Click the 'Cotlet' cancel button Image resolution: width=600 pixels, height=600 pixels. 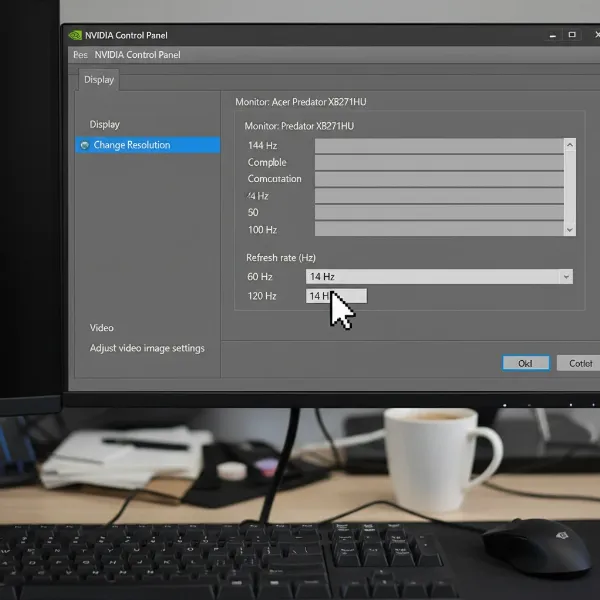tap(580, 363)
